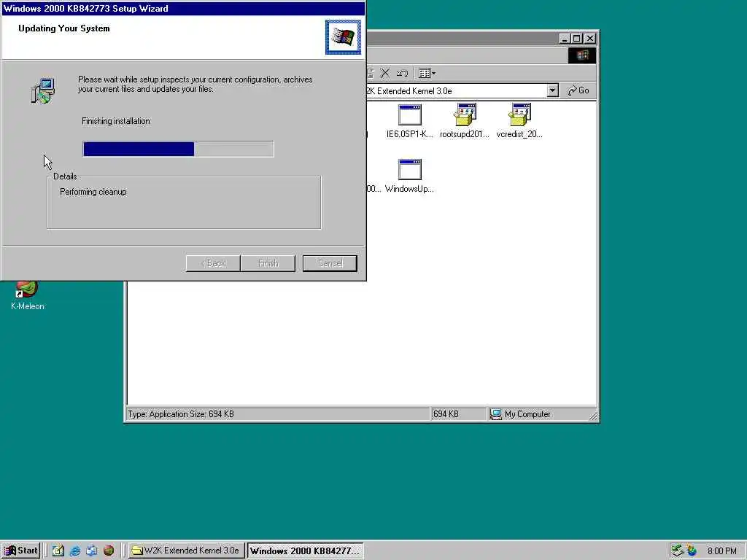Image resolution: width=747 pixels, height=560 pixels.
Task: Click the 'Performing cleanup' details text
Action: (93, 192)
